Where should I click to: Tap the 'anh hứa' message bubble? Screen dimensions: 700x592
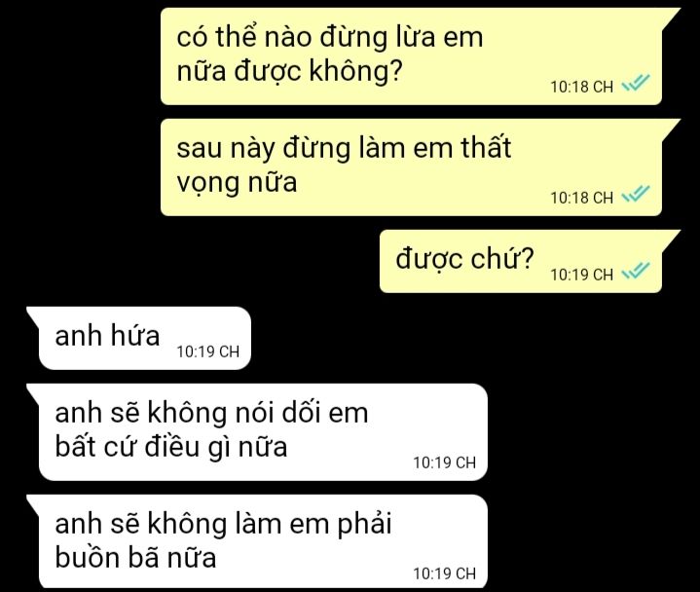coord(138,339)
